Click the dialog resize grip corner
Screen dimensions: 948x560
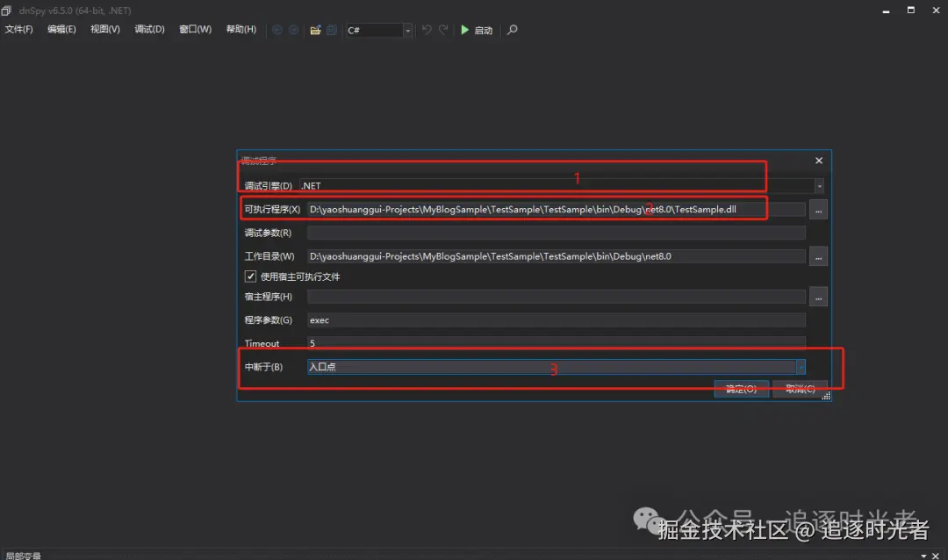(x=826, y=396)
